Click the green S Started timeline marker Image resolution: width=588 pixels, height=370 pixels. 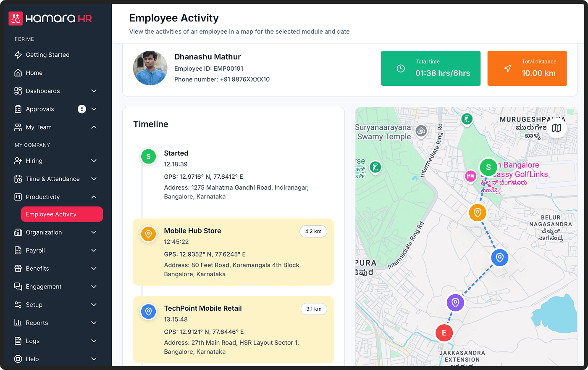[x=148, y=156]
